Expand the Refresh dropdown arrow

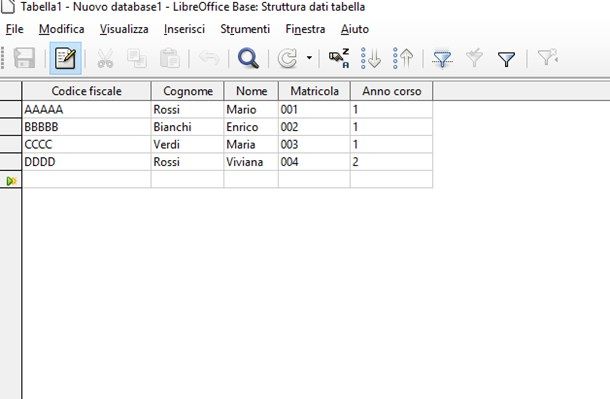click(309, 58)
